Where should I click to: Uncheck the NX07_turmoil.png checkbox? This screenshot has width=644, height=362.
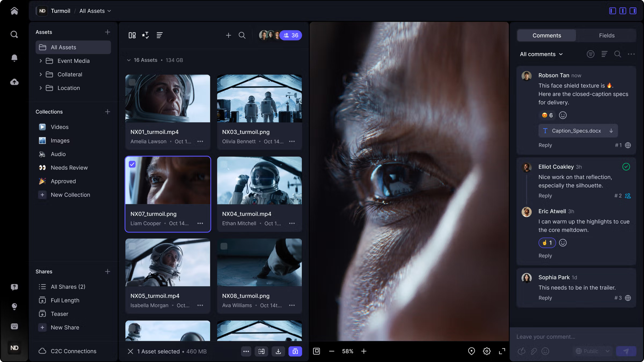click(132, 164)
